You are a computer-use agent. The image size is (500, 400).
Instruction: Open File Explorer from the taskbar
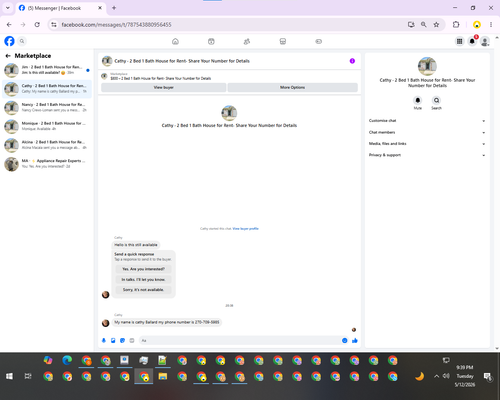163,376
